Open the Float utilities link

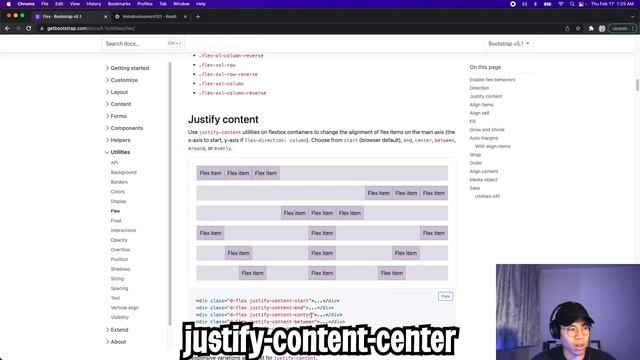pos(116,221)
